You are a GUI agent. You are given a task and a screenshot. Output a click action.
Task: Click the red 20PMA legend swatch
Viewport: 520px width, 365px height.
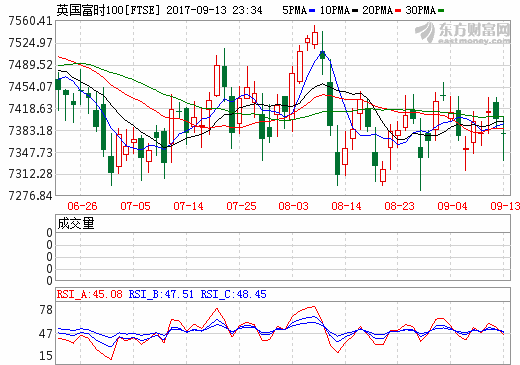(398, 11)
